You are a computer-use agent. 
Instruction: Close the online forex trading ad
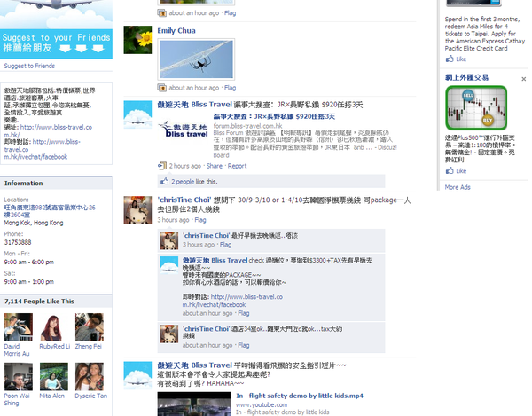tap(523, 78)
